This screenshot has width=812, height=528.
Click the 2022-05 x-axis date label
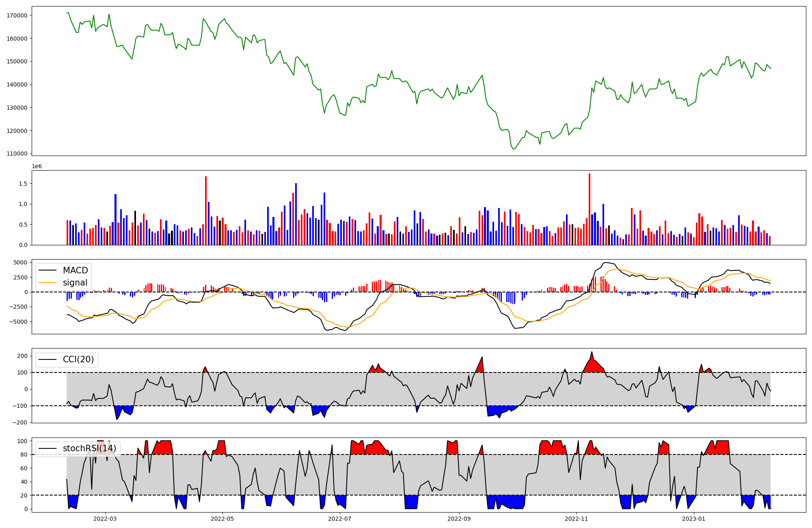point(222,519)
